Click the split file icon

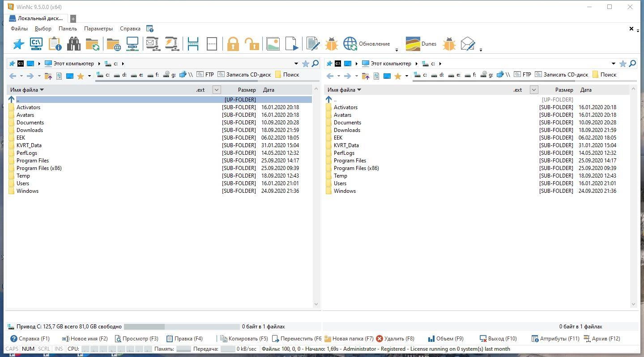[x=193, y=44]
